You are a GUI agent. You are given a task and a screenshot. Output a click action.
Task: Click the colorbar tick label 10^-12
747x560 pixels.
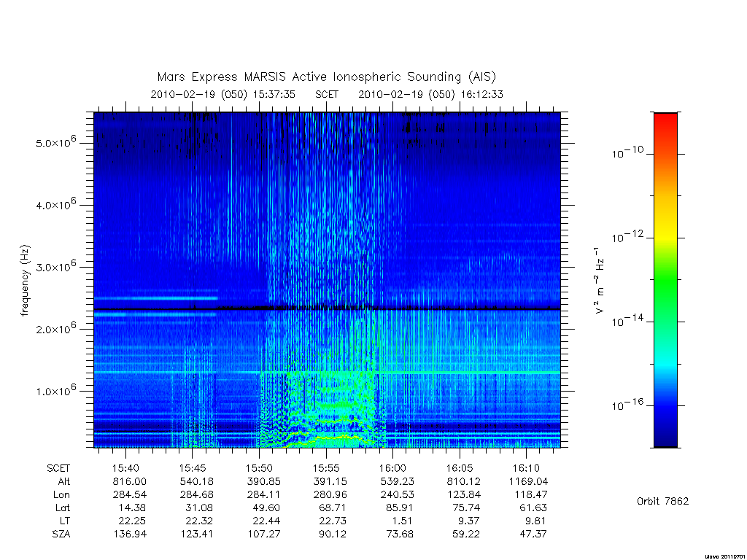point(627,237)
